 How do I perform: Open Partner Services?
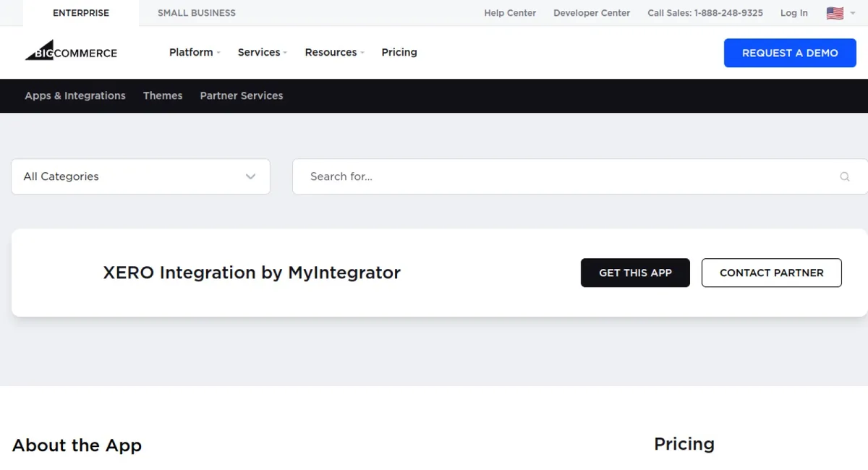241,95
